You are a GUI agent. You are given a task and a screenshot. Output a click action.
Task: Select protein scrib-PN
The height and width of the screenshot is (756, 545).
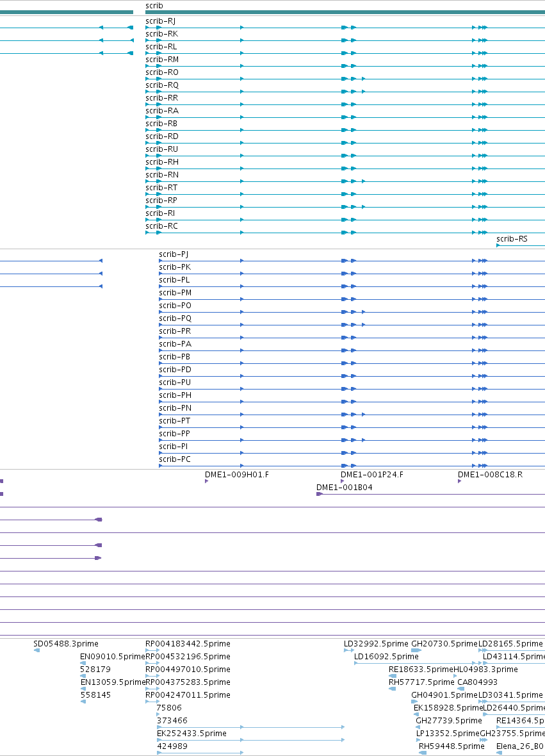click(x=175, y=408)
